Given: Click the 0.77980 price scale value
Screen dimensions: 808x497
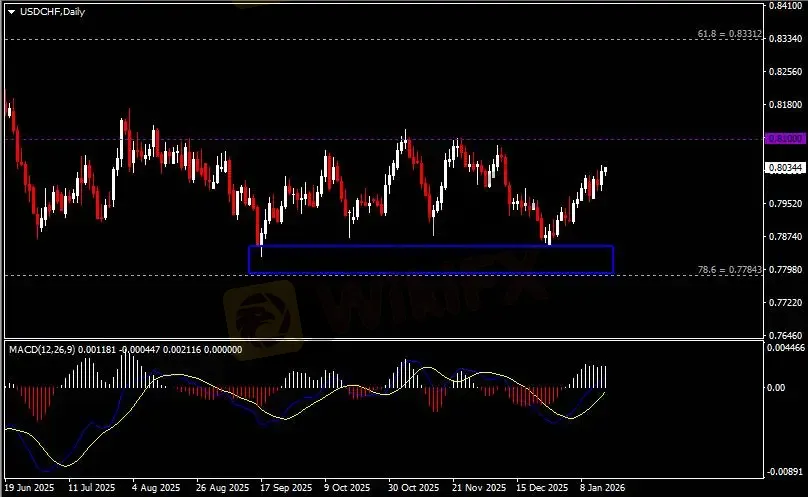Looking at the screenshot, I should coord(785,270).
